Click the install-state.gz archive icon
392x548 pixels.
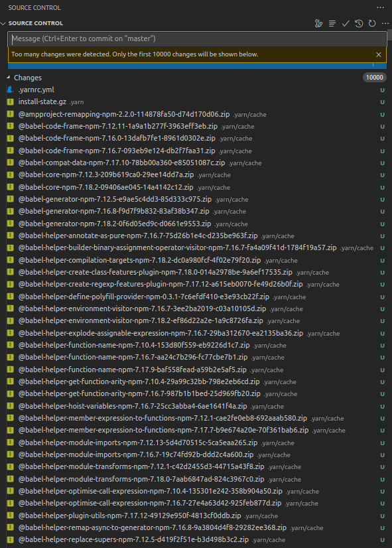pos(11,102)
